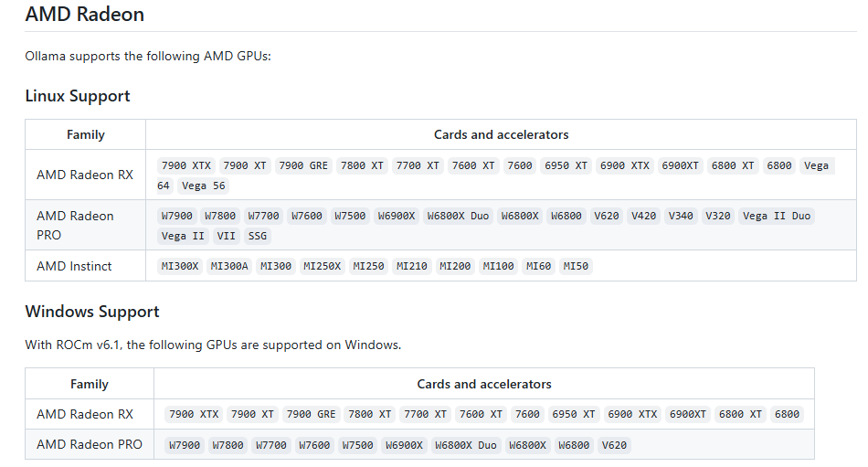
Task: Click 7900 GRE in the Windows table
Action: click(x=311, y=414)
